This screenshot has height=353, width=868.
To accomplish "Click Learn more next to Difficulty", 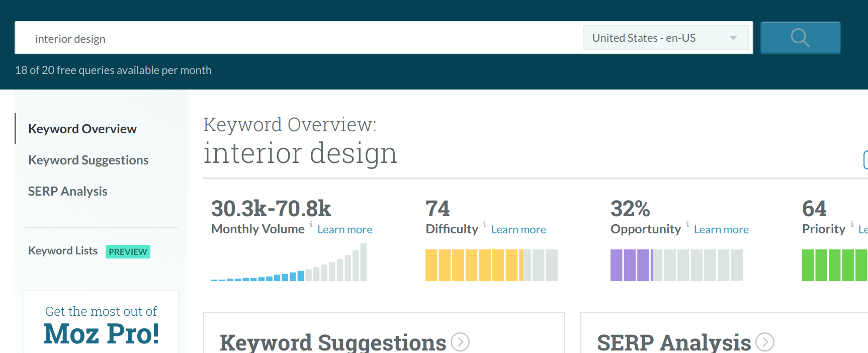I will [518, 230].
